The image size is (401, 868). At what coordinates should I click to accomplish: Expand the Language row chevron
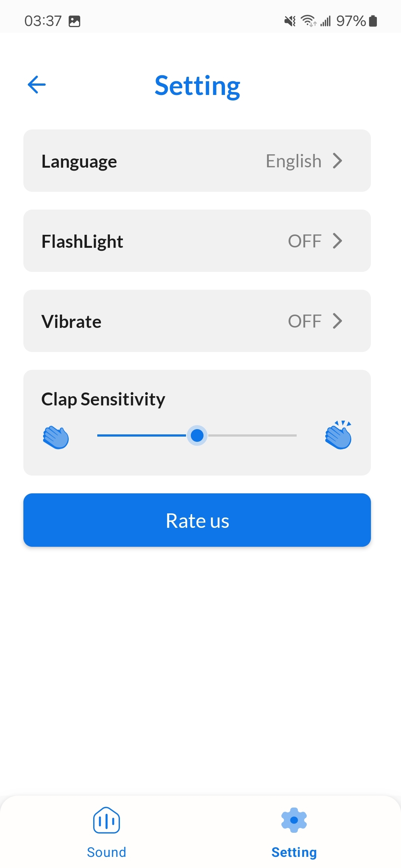point(337,161)
